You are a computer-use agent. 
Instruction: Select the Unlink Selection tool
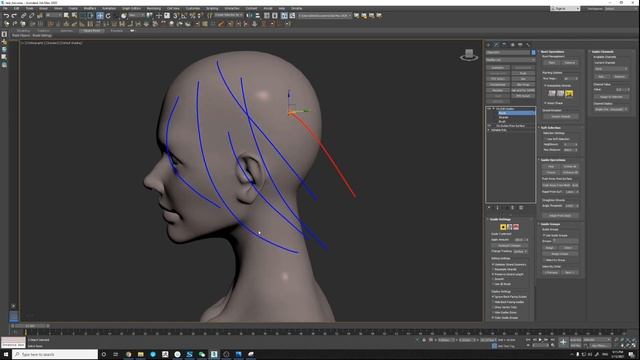[31, 16]
